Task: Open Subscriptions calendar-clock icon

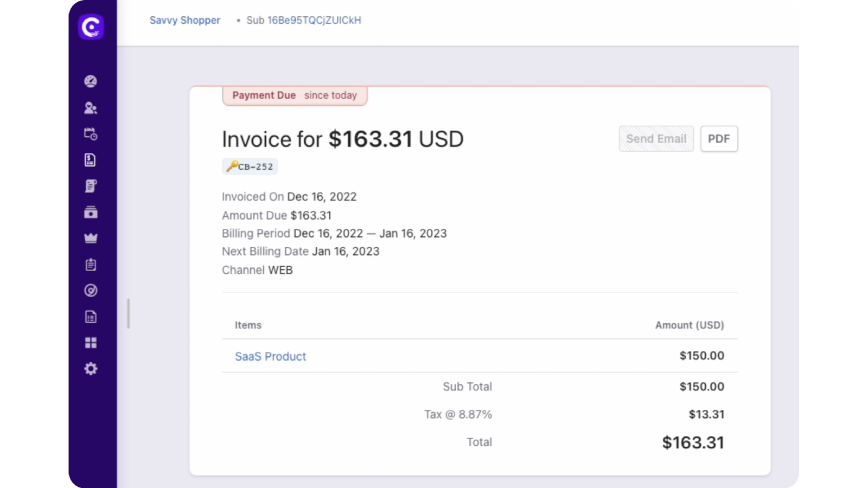Action: point(91,134)
